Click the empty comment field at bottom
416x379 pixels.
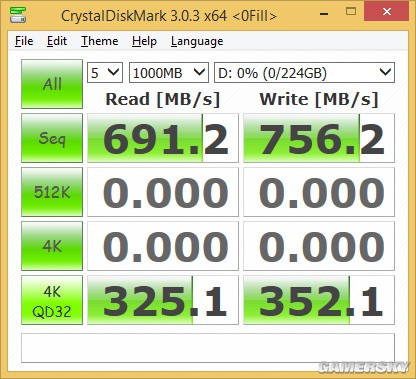coord(208,348)
